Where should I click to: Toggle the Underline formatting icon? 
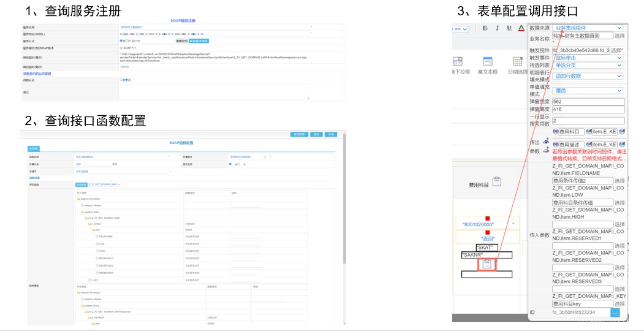509,28
